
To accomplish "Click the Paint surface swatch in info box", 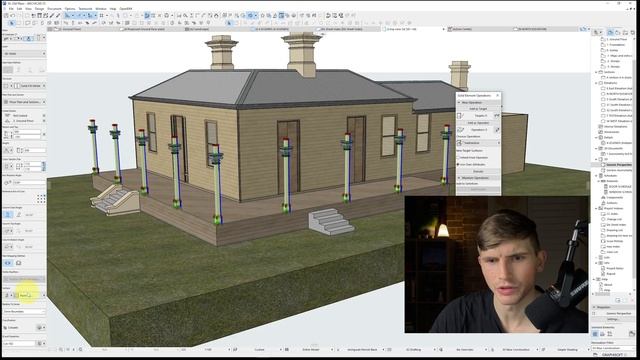I will tap(16, 295).
